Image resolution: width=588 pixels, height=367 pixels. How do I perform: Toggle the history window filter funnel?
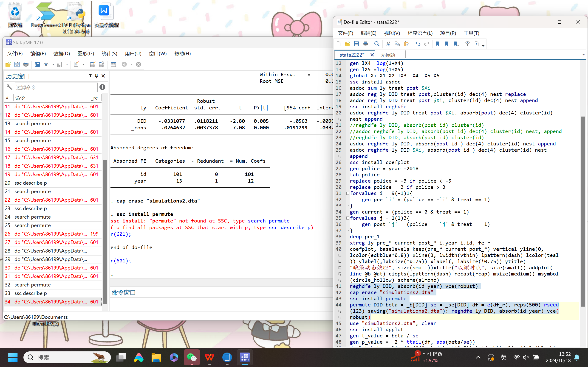[x=90, y=76]
